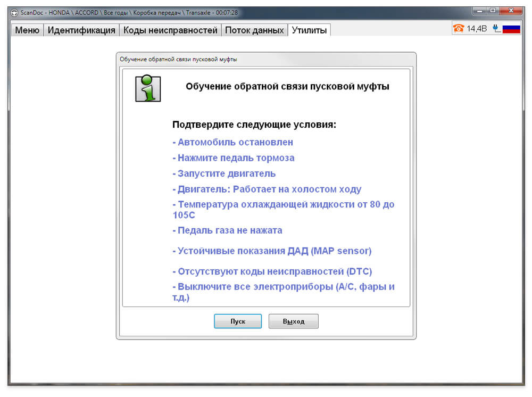Click the ScanDoc app icon in title bar
This screenshot has height=397, width=532.
pos(14,13)
